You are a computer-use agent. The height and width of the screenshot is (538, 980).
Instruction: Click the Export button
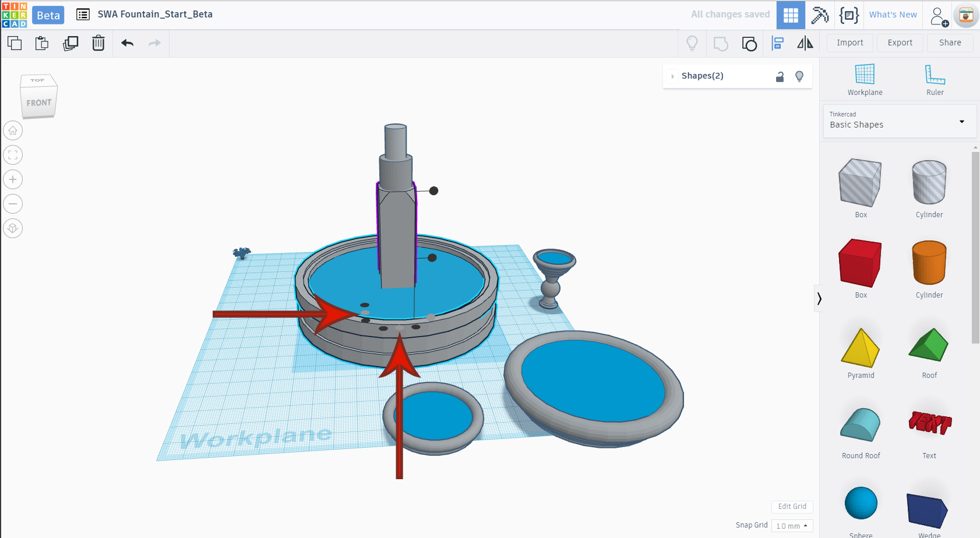coord(900,43)
